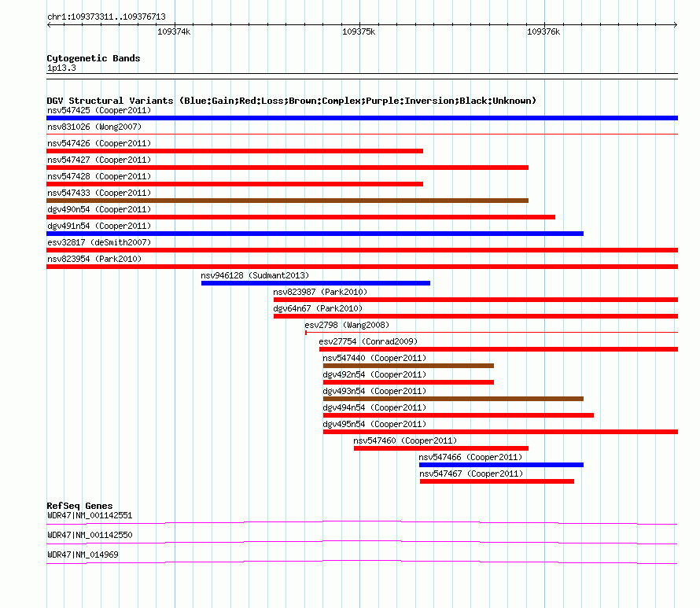Click the nsv946128 (Sudmant2013) label
This screenshot has width=700, height=608.
(255, 275)
